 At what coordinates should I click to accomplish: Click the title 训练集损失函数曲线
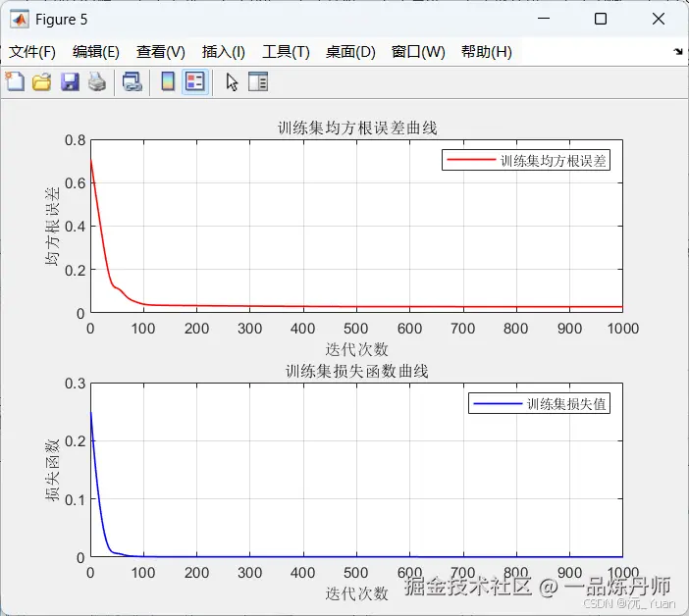tap(357, 372)
